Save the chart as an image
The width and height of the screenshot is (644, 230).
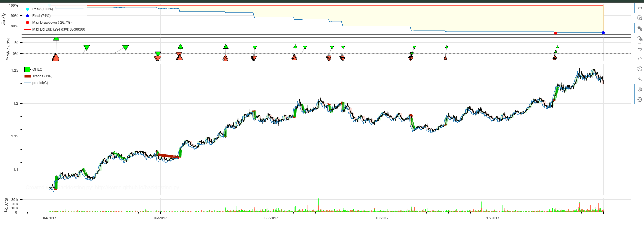[640, 79]
